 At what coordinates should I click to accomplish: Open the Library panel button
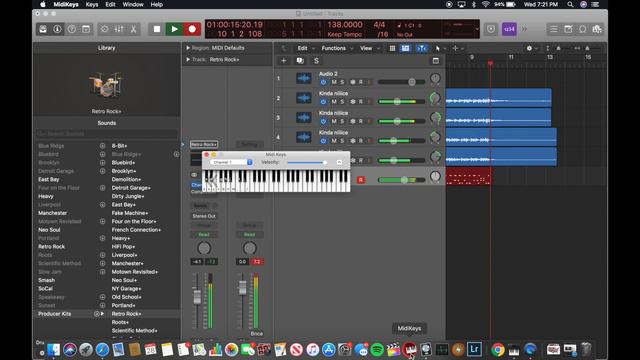click(x=43, y=29)
